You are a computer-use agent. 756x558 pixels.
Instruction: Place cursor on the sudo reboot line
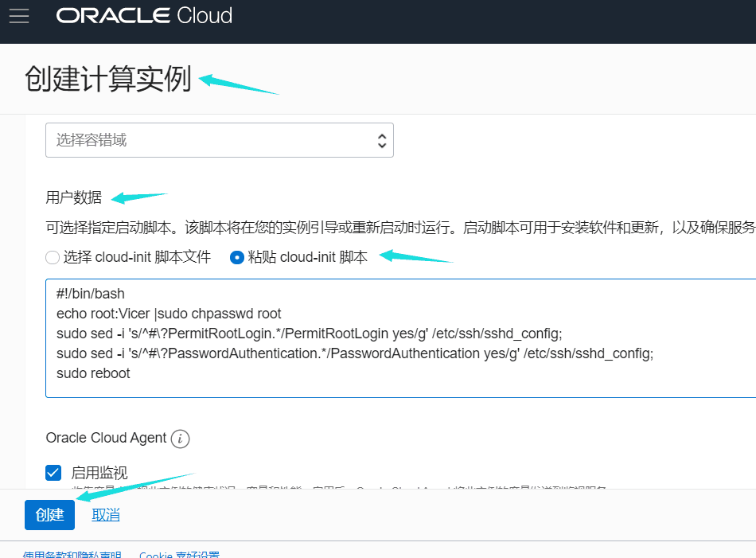(x=93, y=373)
